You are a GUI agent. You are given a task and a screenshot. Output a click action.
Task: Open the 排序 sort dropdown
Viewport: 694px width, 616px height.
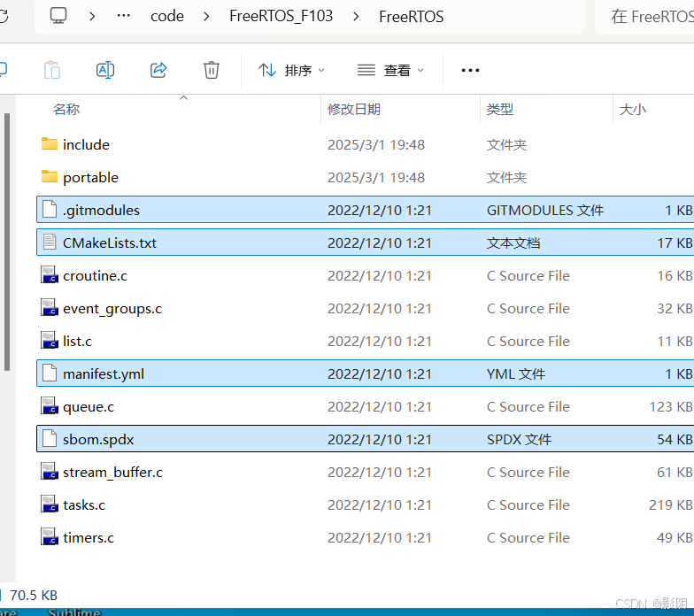292,71
